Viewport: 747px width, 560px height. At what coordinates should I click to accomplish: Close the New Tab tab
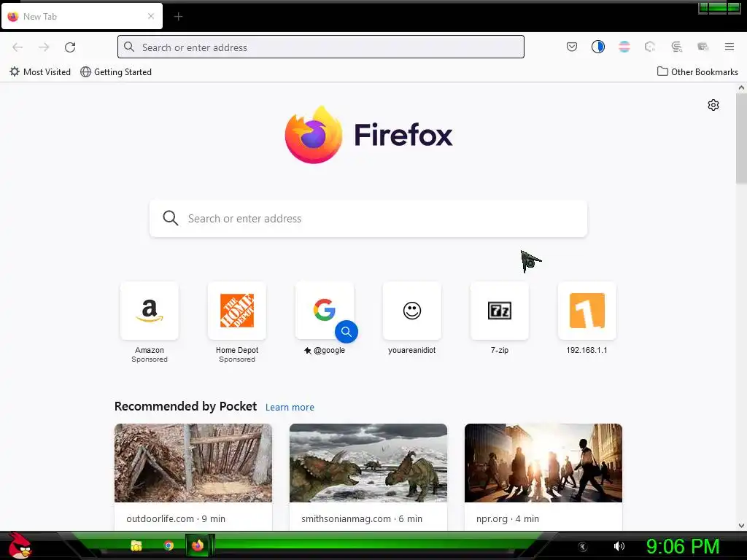coord(151,16)
